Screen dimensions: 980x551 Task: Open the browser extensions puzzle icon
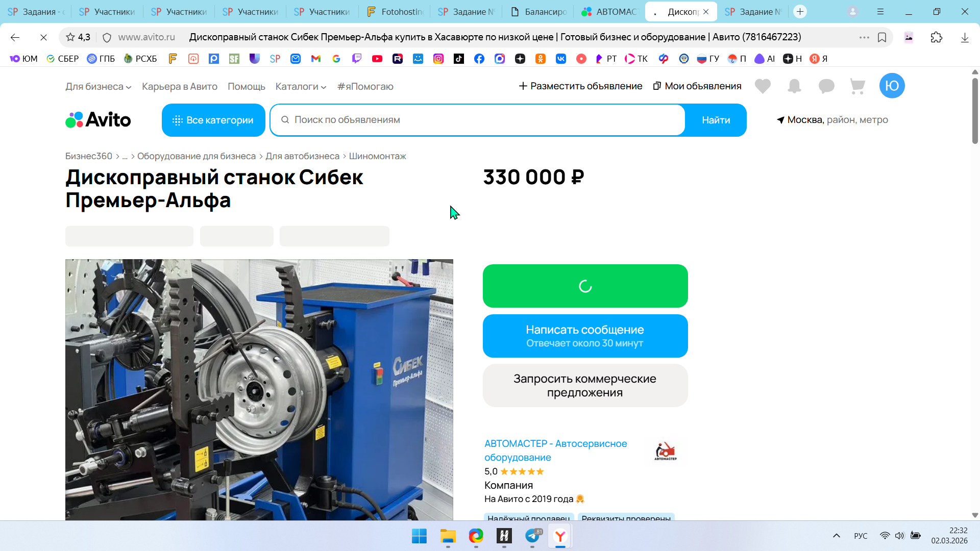click(x=936, y=37)
